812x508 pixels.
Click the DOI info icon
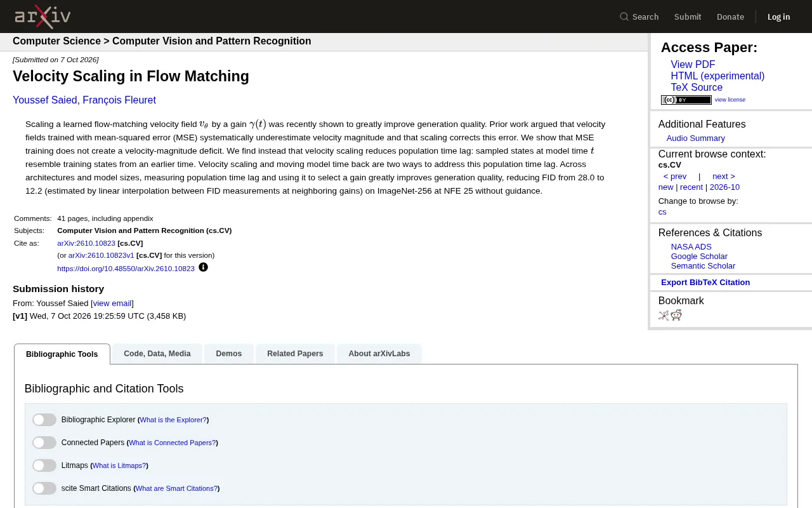click(x=203, y=267)
